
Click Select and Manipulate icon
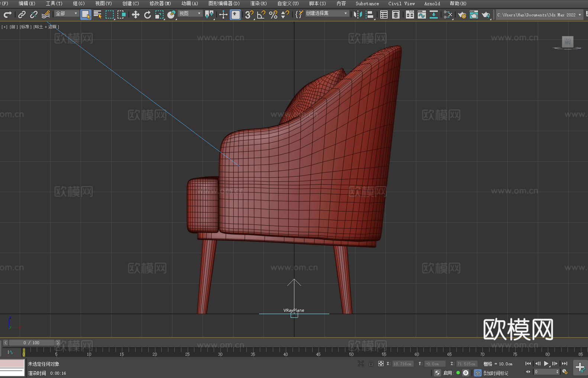click(223, 14)
